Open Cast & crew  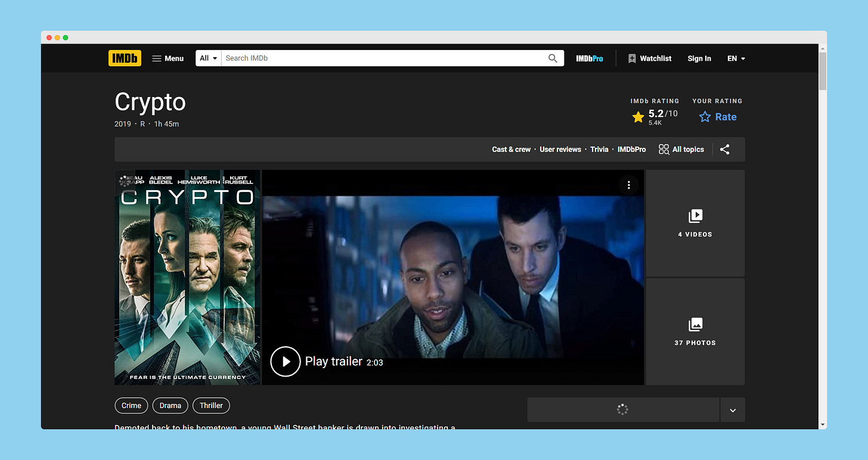[511, 150]
